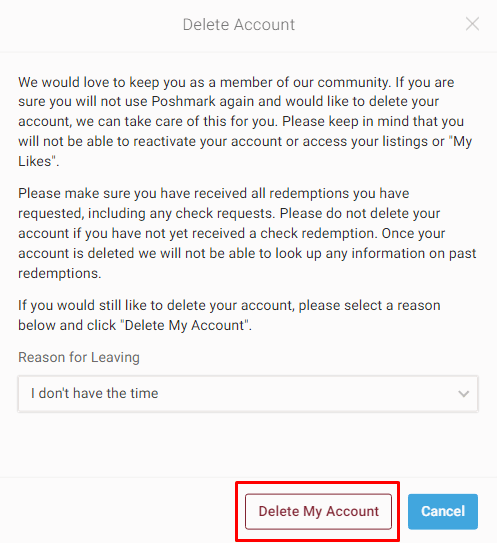The height and width of the screenshot is (543, 497).
Task: Select the "I don't have the time" text
Action: click(x=95, y=393)
